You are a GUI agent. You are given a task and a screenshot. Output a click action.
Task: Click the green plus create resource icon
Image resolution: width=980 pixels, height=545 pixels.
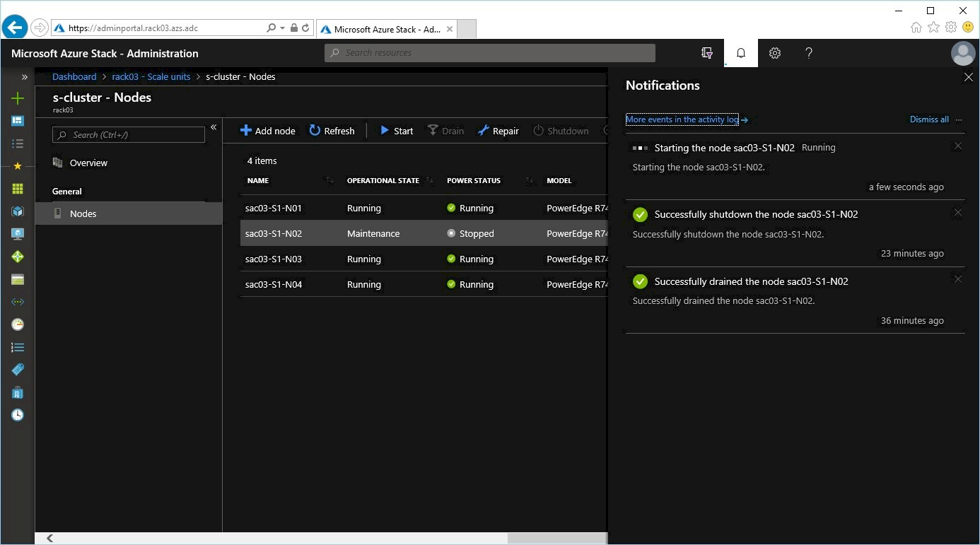18,99
